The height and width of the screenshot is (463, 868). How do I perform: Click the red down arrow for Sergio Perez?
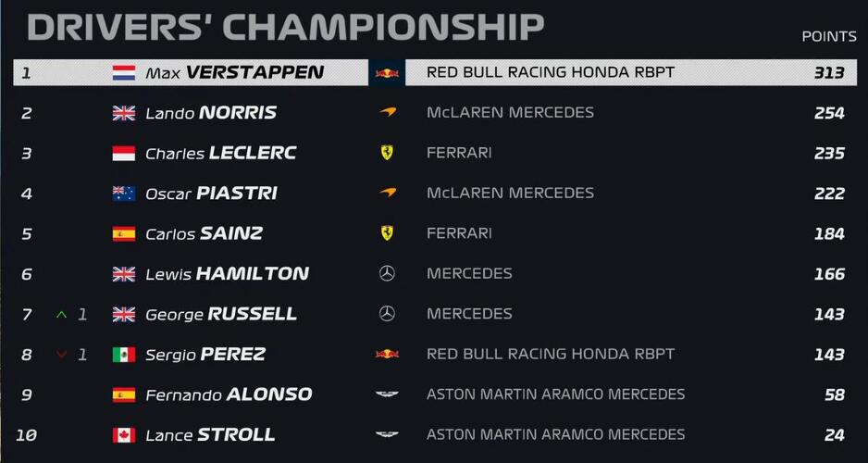62,355
